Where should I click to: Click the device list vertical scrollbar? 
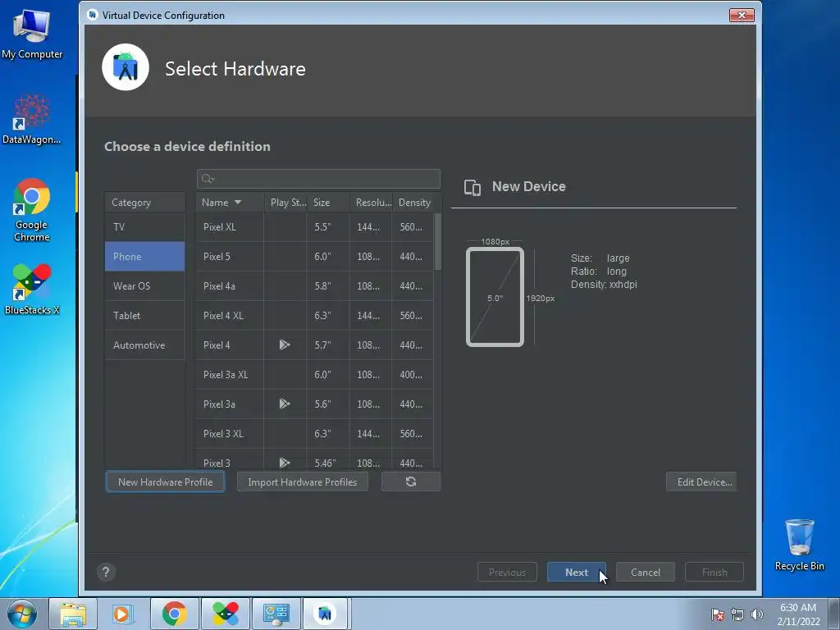[438, 241]
